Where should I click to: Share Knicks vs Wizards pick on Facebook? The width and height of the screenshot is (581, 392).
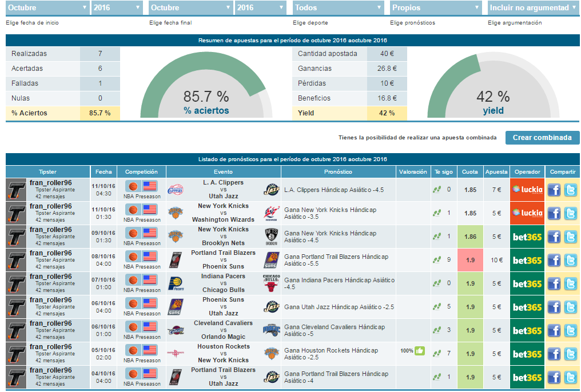pyautogui.click(x=554, y=213)
